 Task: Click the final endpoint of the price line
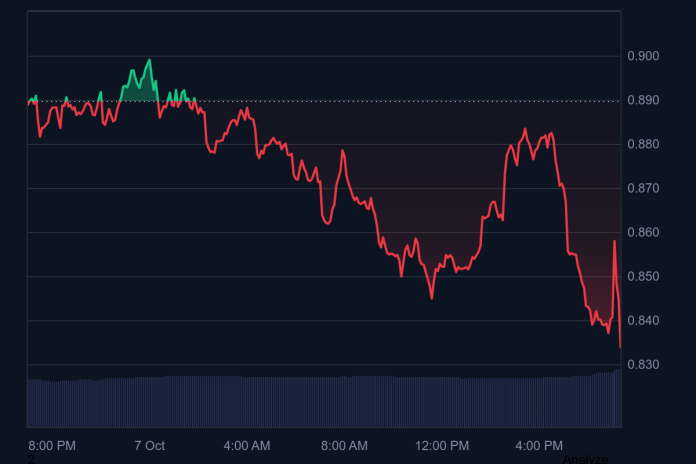pos(620,347)
